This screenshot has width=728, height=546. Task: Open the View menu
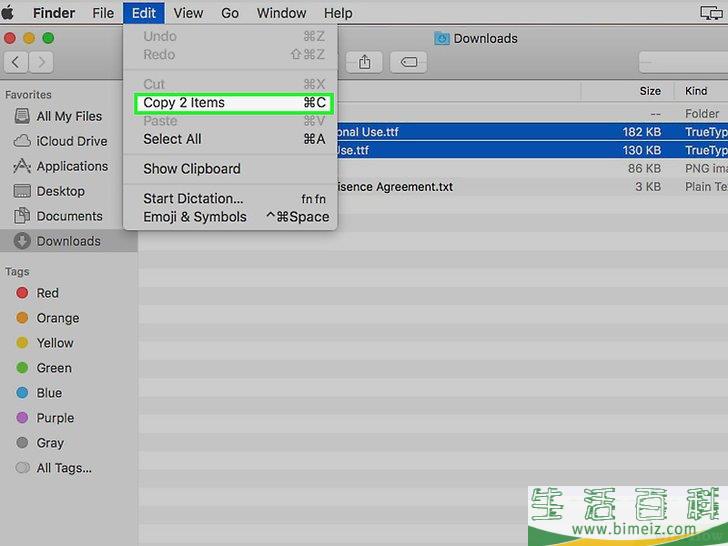tap(188, 13)
